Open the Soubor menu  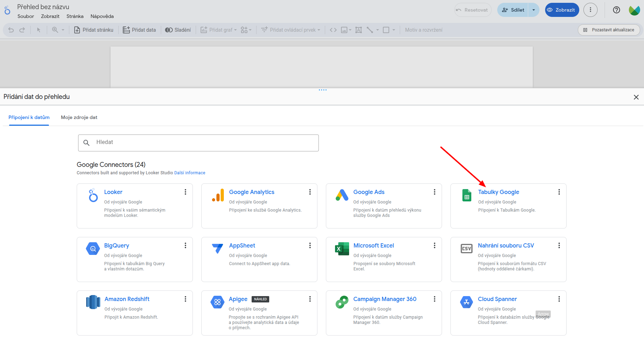[x=26, y=16]
